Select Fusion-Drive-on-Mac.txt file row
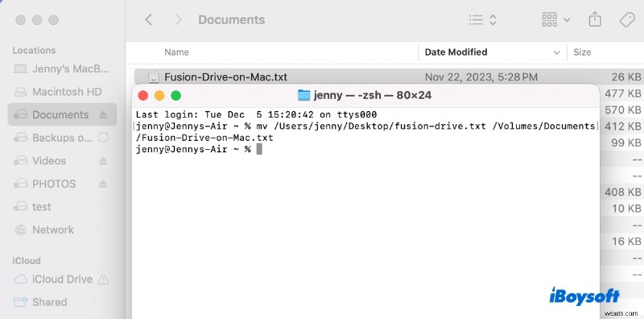The width and height of the screenshot is (644, 319). pyautogui.click(x=389, y=77)
